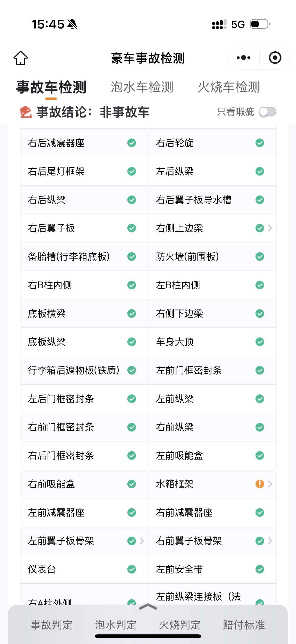
Task: Open 赔付标准 in the bottom bar
Action: click(244, 625)
